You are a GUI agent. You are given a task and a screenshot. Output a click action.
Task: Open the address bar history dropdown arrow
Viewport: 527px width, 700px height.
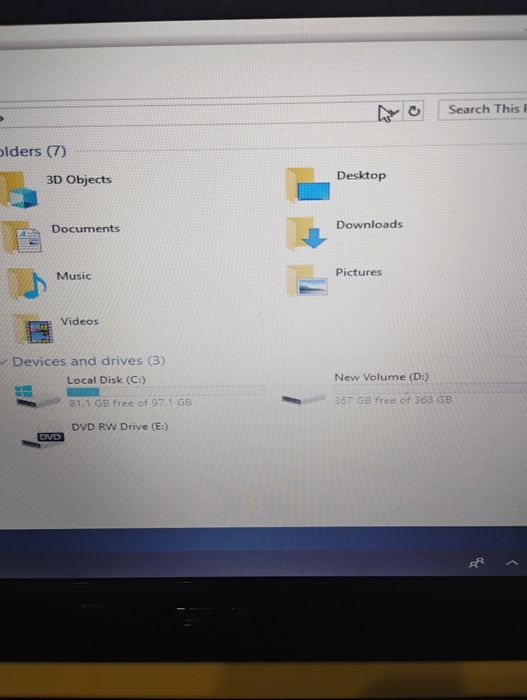393,112
